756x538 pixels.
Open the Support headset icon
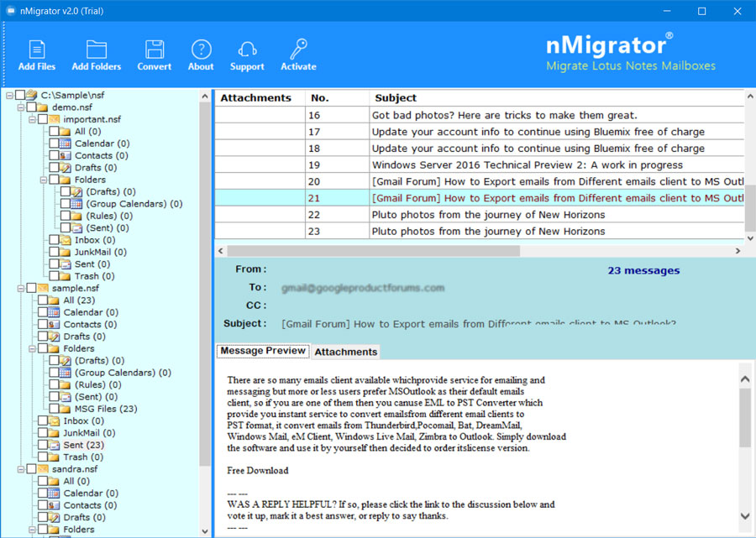(x=247, y=50)
